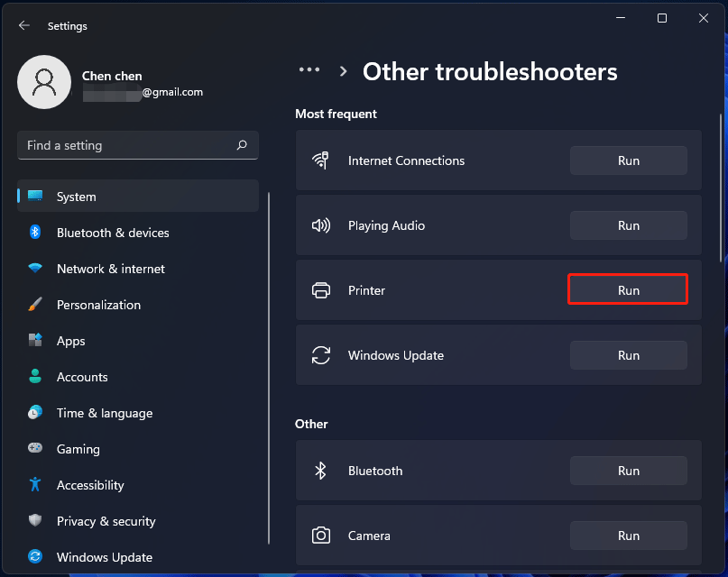728x577 pixels.
Task: Run the Printer troubleshooter
Action: point(628,290)
